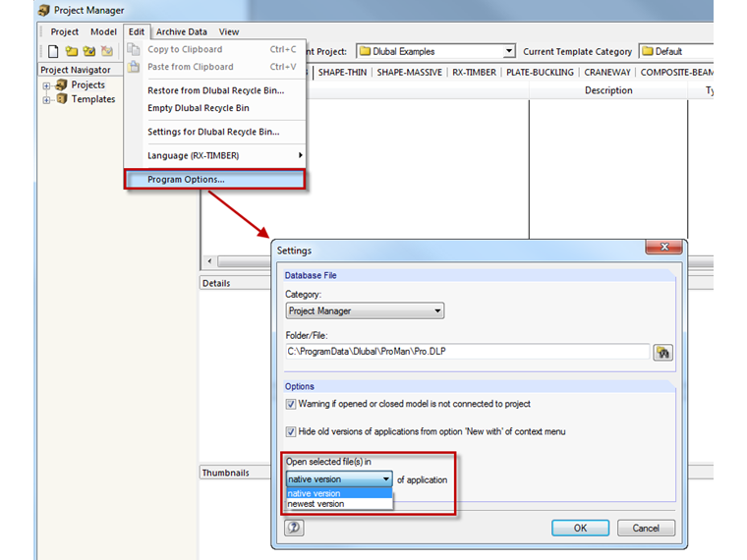
Task: Open the Model menu
Action: (103, 31)
